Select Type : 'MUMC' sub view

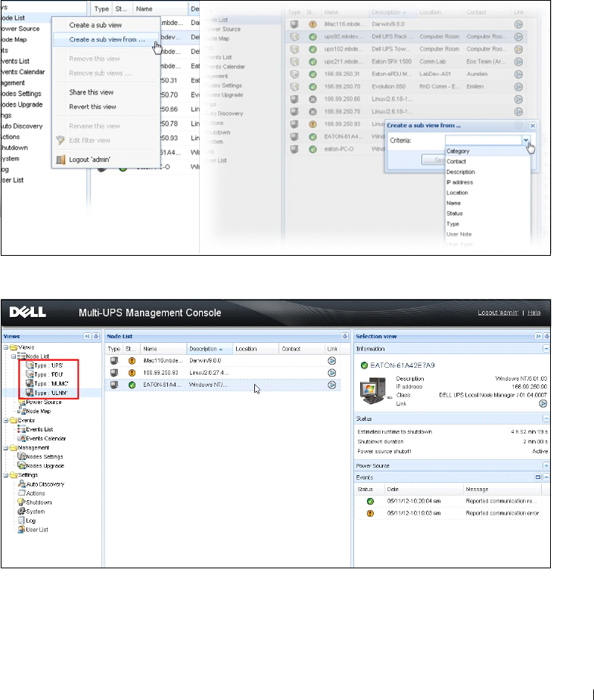pos(51,384)
